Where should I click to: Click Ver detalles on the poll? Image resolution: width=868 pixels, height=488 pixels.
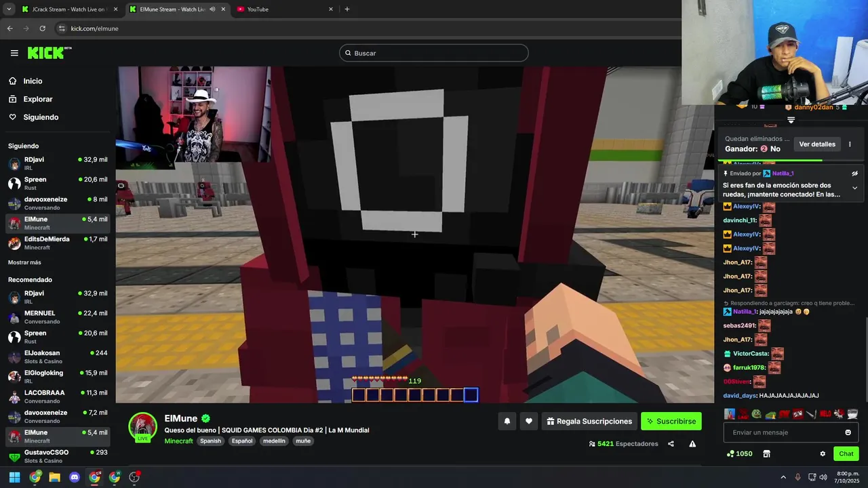tap(817, 144)
